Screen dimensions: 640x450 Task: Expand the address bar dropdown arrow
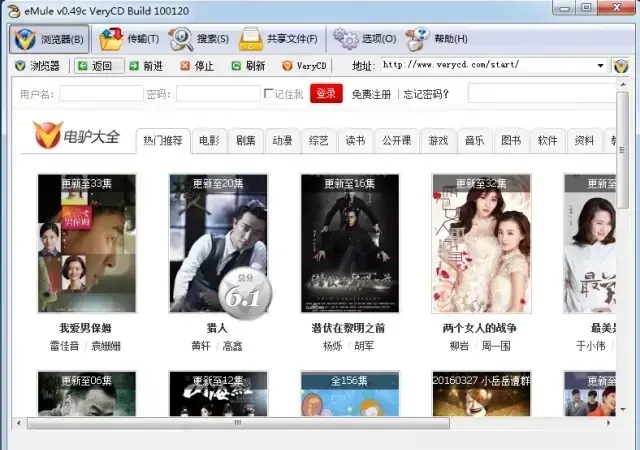click(600, 65)
